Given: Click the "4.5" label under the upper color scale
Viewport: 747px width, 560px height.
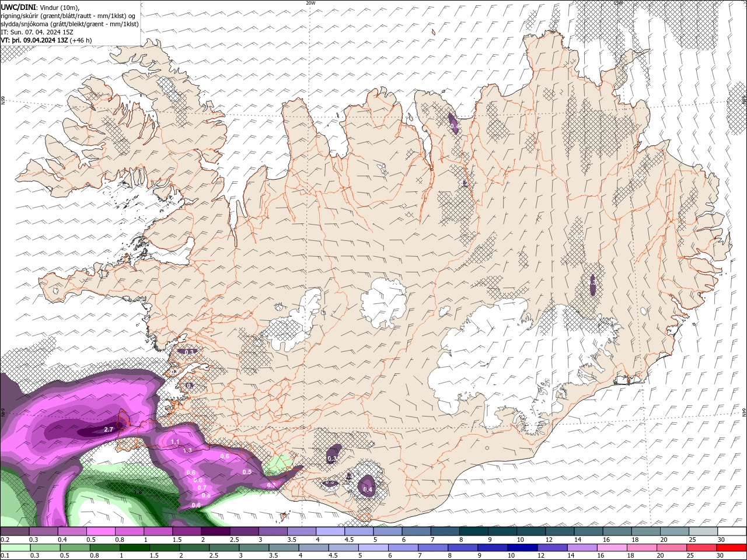Looking at the screenshot, I should coord(349,540).
